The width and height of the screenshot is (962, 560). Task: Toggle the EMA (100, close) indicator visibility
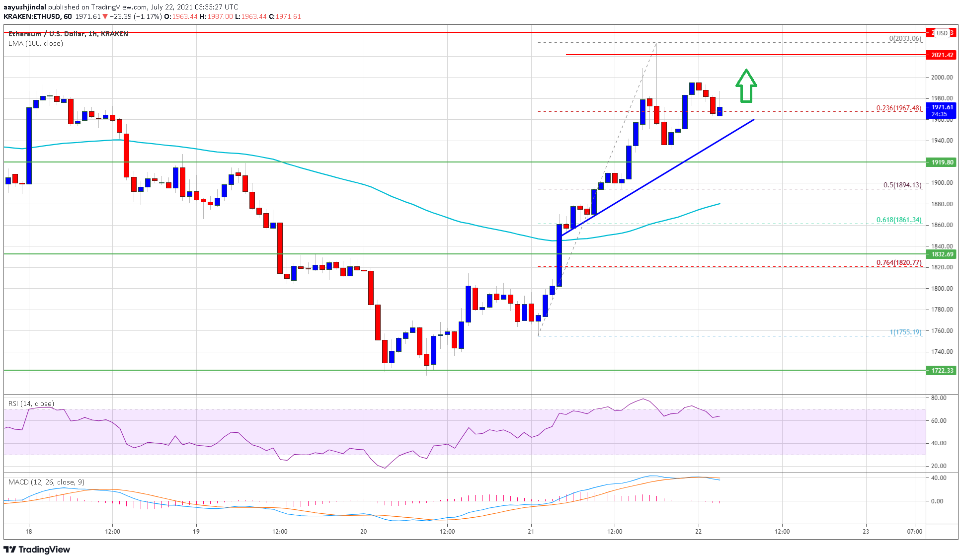[35, 43]
